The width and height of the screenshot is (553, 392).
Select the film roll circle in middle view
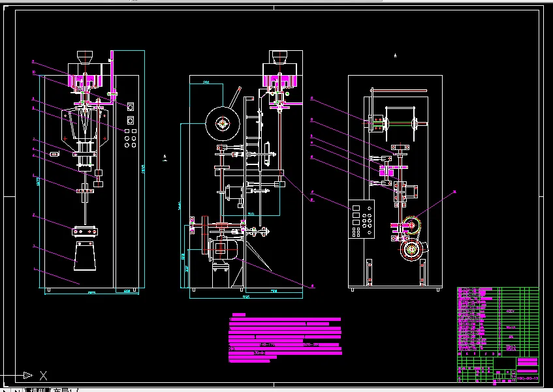[223, 124]
